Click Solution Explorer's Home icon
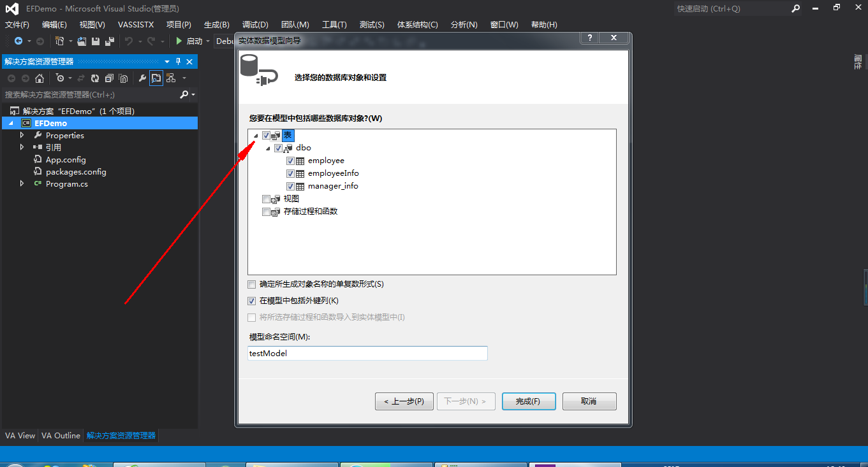Screen dimensions: 868x467 click(x=40, y=78)
